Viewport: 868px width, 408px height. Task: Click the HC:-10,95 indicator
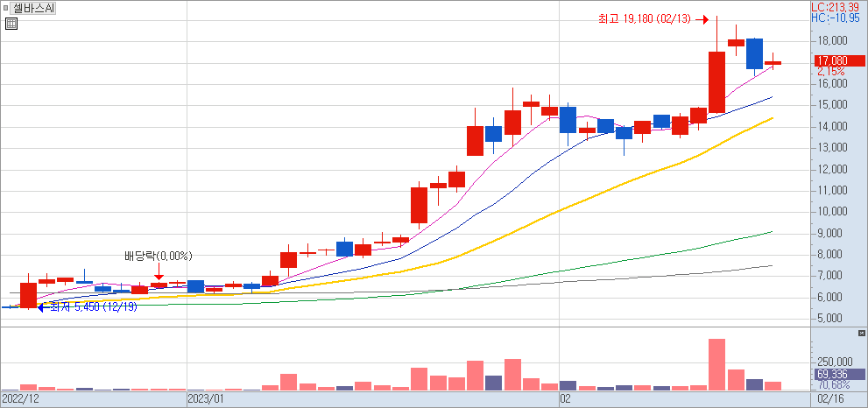click(x=836, y=18)
